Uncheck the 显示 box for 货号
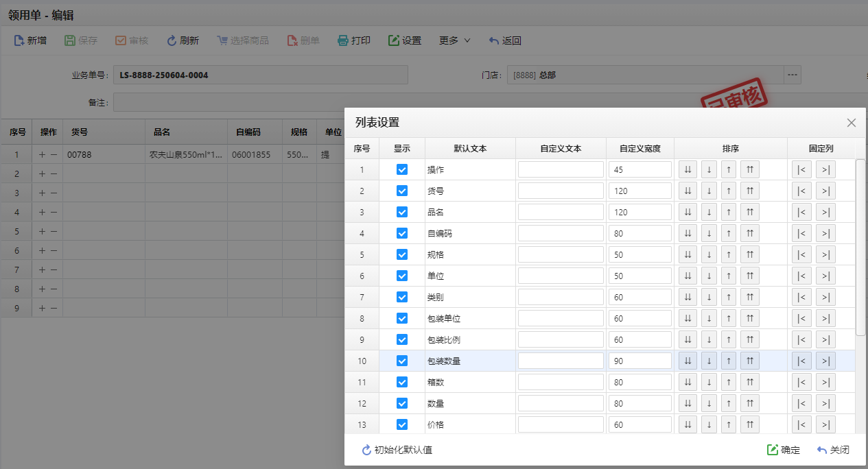This screenshot has width=868, height=469. [402, 191]
